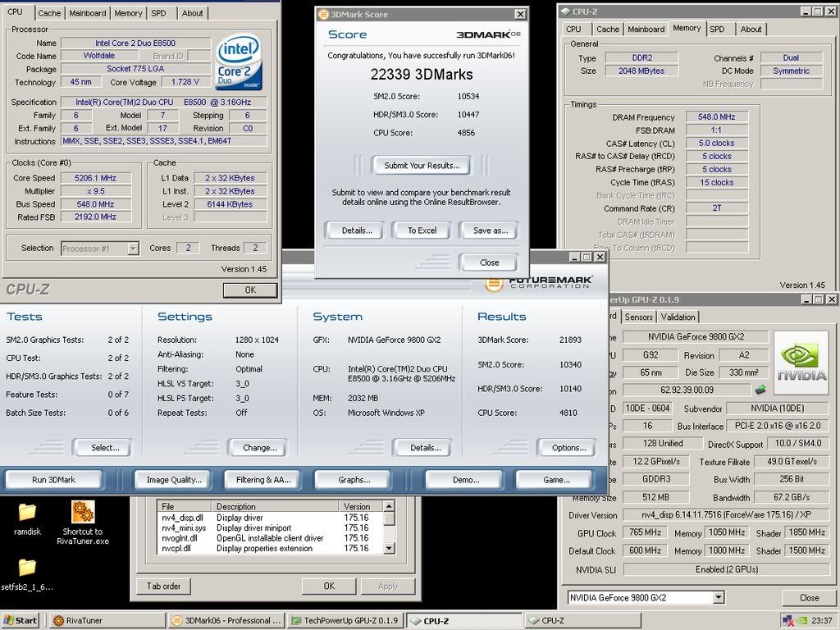Click the Core Speed 5206.1 MHz field

tap(95, 178)
